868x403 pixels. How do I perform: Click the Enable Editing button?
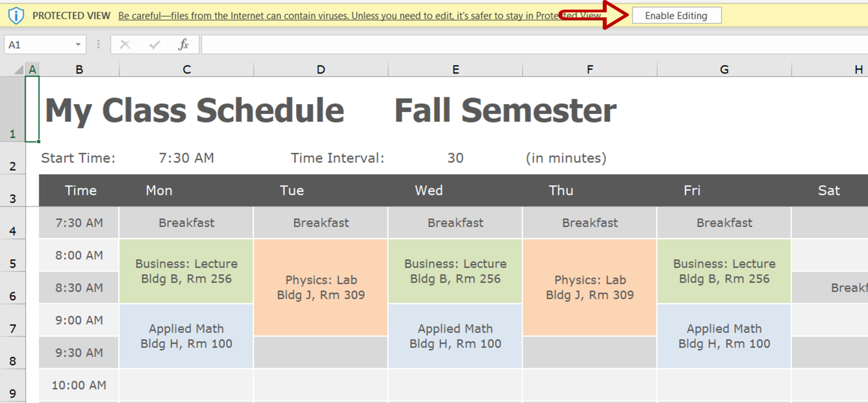point(676,15)
